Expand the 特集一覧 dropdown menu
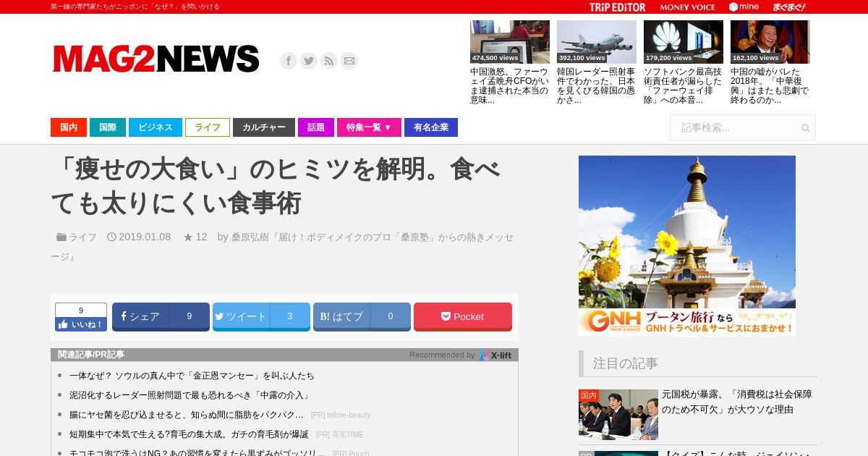 tap(369, 127)
